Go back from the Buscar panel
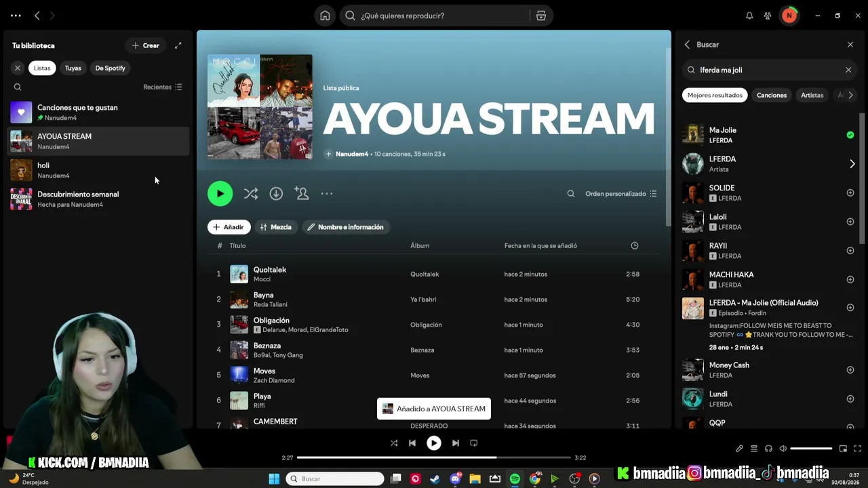 coord(687,45)
